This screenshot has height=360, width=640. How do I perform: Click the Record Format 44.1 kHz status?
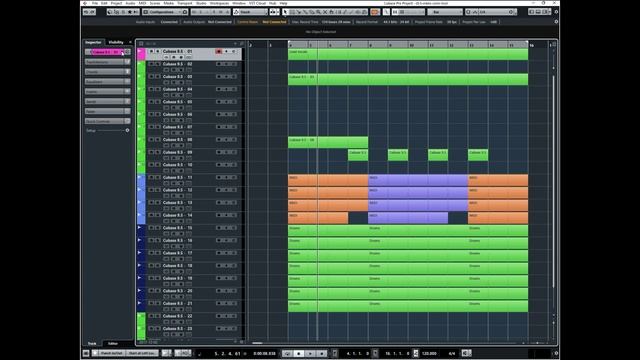click(396, 22)
